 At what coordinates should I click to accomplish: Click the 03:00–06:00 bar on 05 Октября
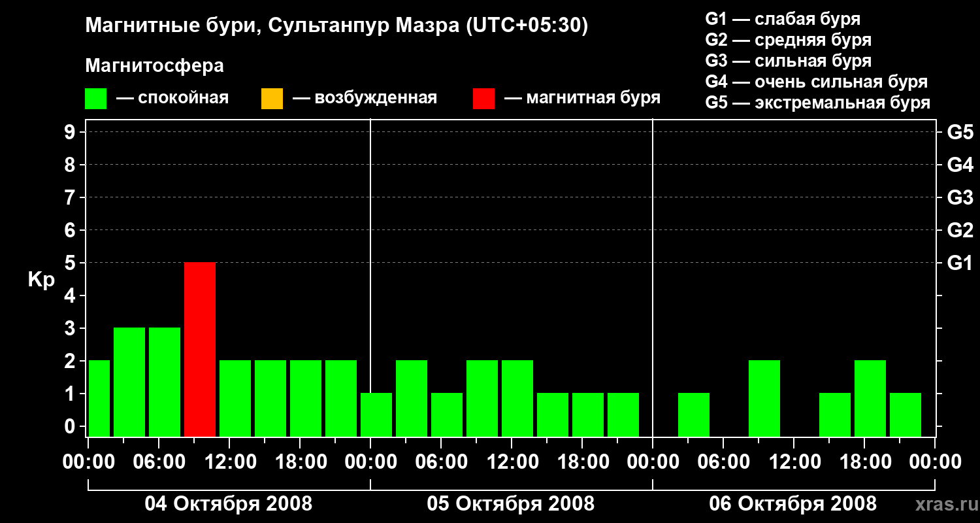click(x=412, y=398)
